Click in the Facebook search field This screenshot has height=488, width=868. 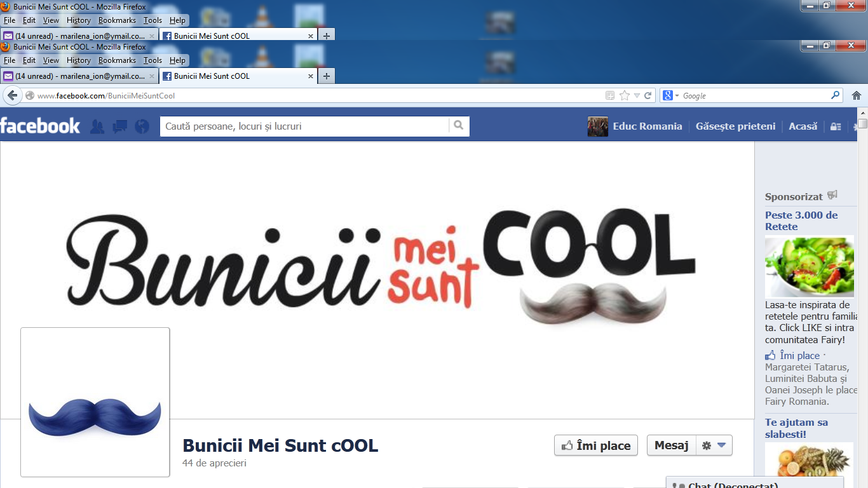coord(305,126)
